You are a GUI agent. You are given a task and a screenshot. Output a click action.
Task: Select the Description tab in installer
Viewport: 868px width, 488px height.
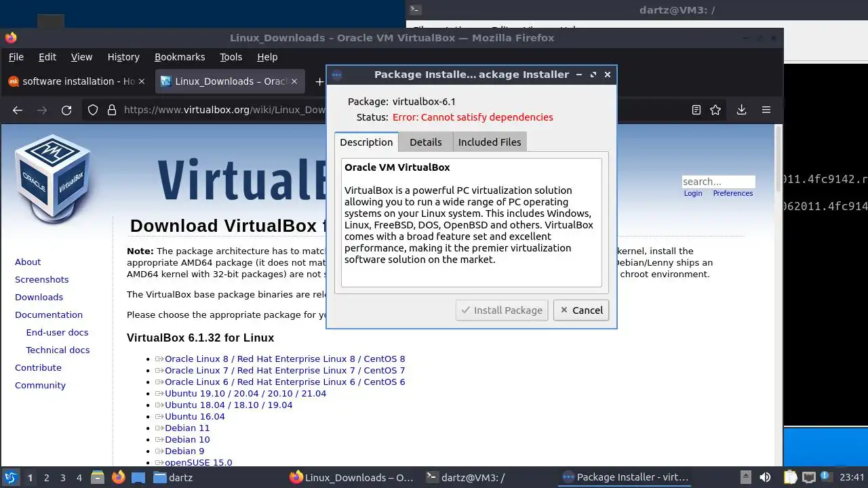coord(366,142)
